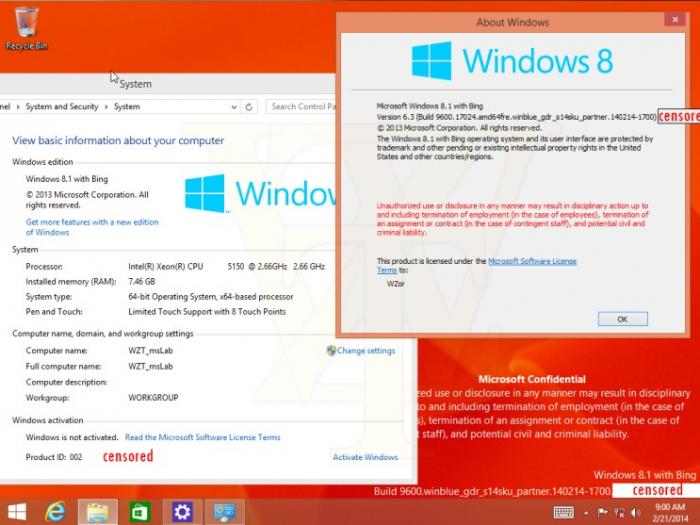Viewport: 700px width, 525px height.
Task: Launch Internet Explorer from the taskbar
Action: pyautogui.click(x=56, y=512)
